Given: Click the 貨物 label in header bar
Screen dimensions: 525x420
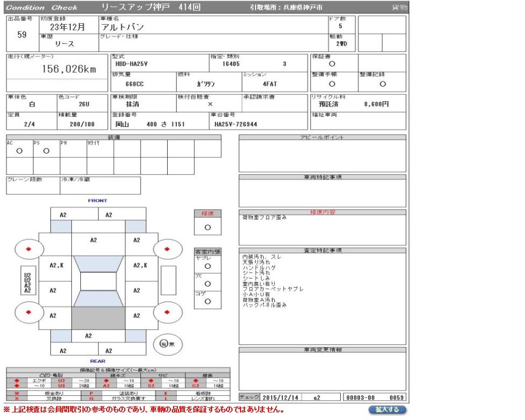Looking at the screenshot, I should pos(399,7).
